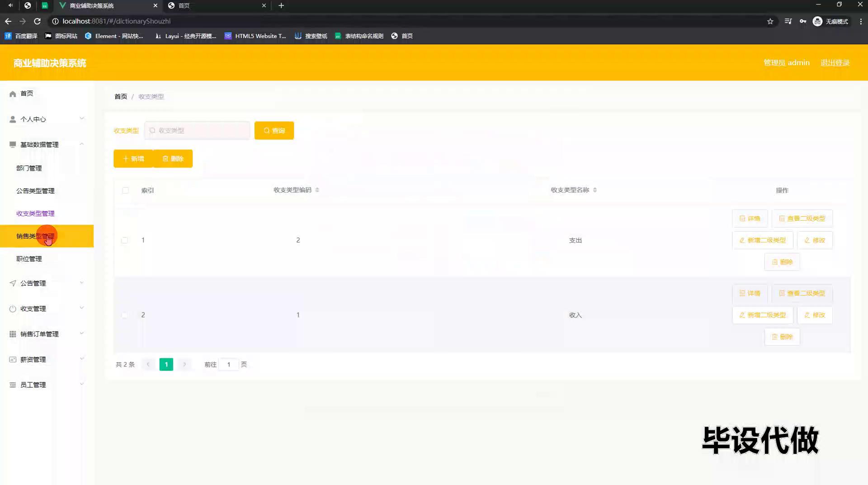Click 查看二级类型 for the 支出 row
868x485 pixels.
pyautogui.click(x=802, y=219)
